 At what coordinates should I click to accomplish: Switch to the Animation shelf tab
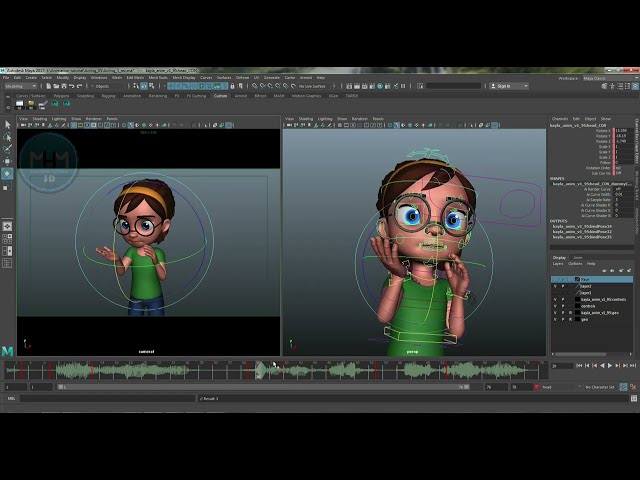(x=132, y=96)
